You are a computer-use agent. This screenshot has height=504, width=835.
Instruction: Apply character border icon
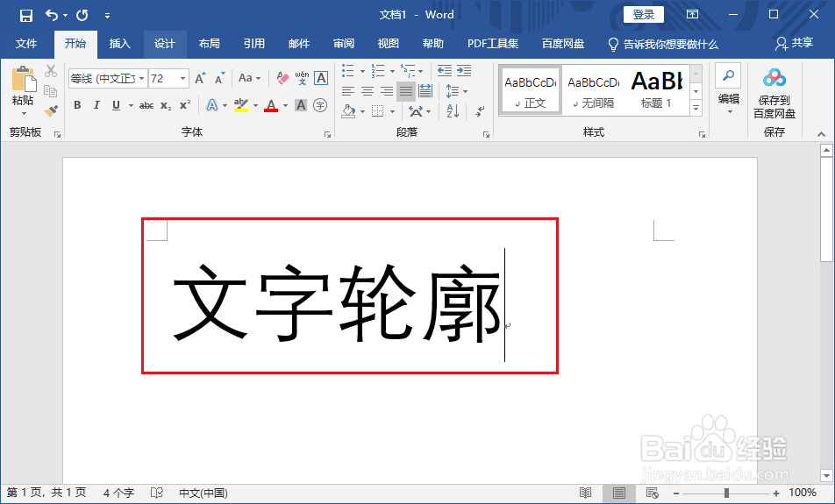[321, 79]
